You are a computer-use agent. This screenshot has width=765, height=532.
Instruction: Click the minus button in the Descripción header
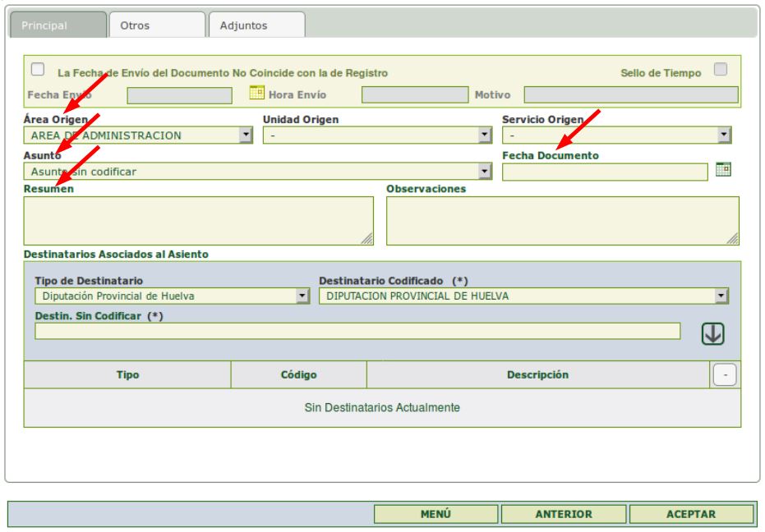[x=725, y=374]
